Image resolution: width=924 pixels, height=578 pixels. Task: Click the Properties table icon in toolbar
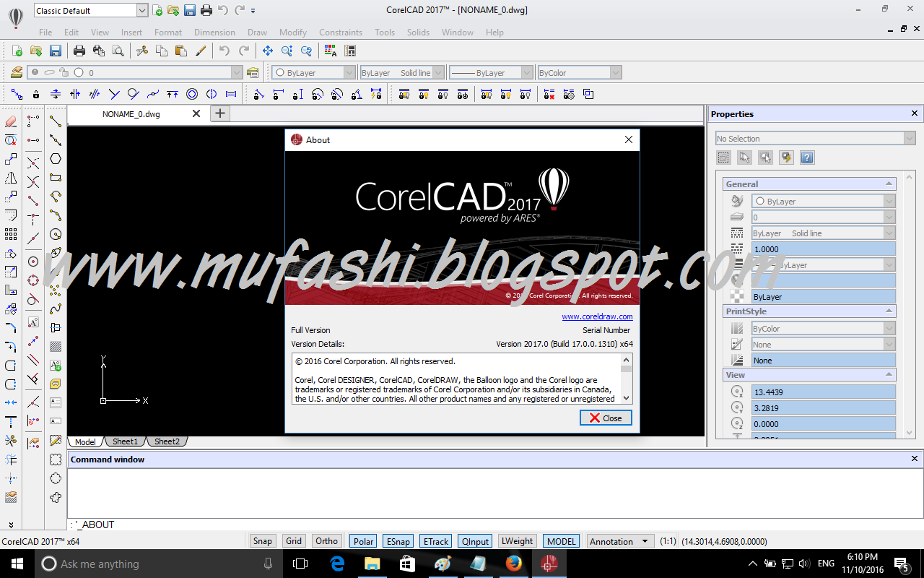pyautogui.click(x=350, y=51)
